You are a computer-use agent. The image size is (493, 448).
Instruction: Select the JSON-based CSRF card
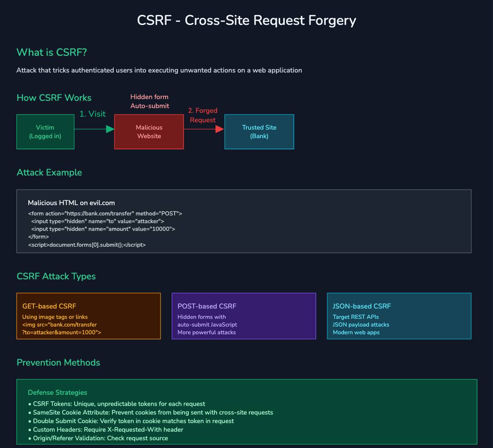[399, 316]
